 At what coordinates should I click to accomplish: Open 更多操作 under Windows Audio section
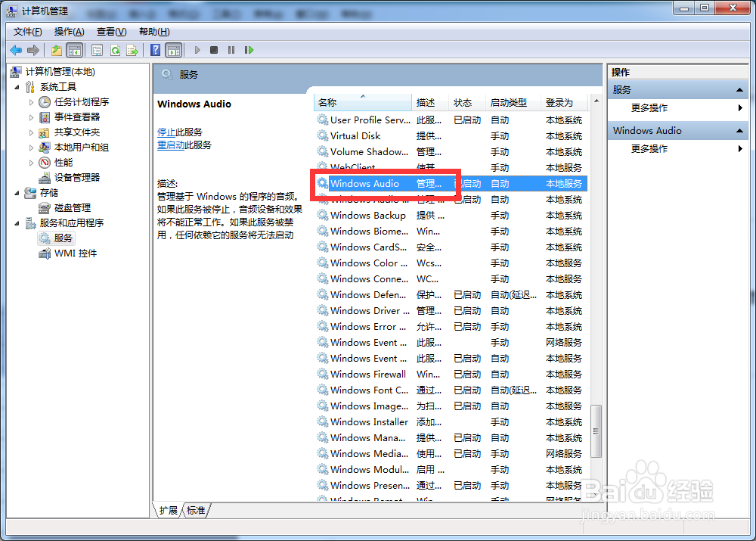677,149
